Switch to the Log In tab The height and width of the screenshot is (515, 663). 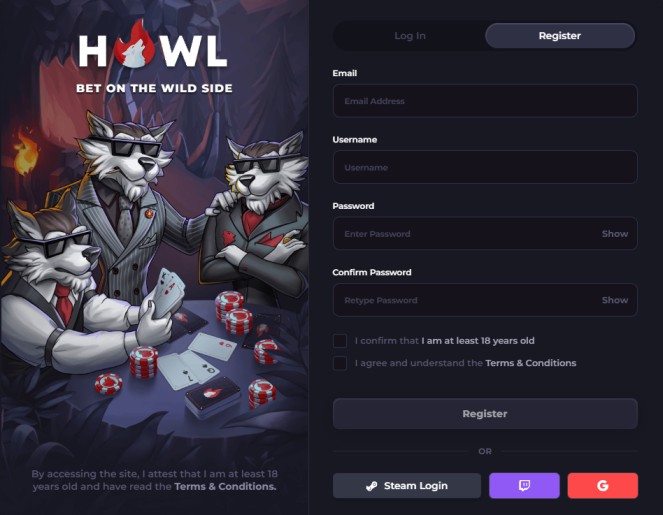click(x=410, y=36)
